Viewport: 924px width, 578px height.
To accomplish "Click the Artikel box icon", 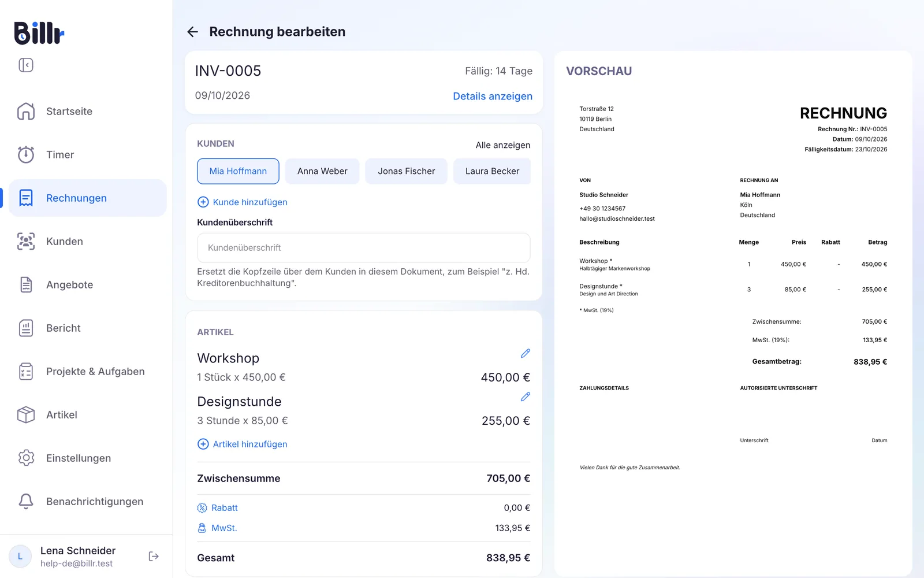I will tap(26, 414).
